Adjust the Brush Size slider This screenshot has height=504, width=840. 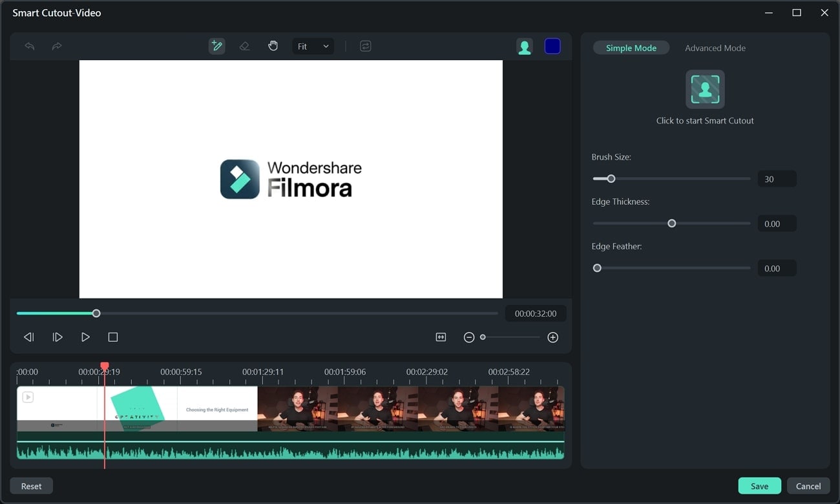point(671,179)
